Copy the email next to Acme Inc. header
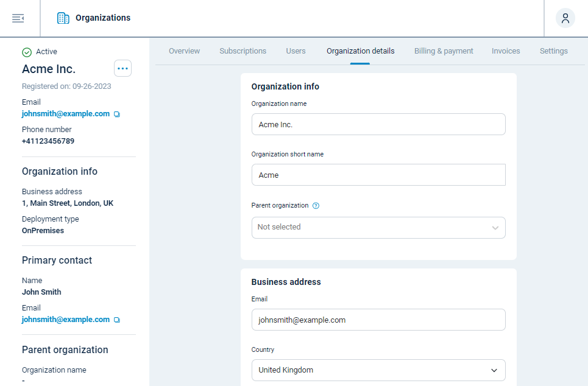 pos(116,113)
